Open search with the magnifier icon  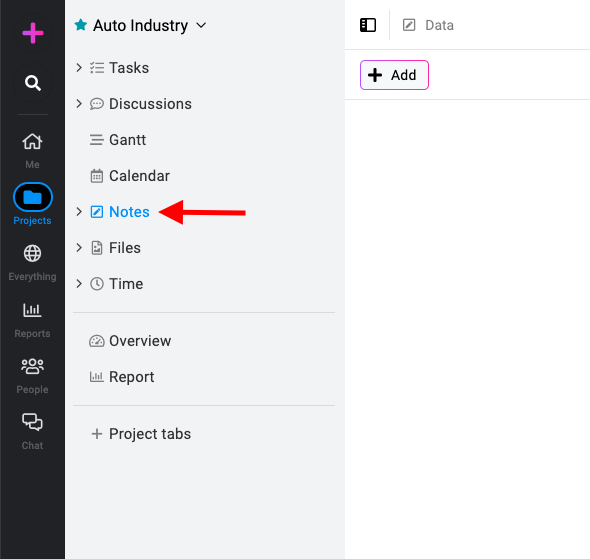(x=33, y=83)
